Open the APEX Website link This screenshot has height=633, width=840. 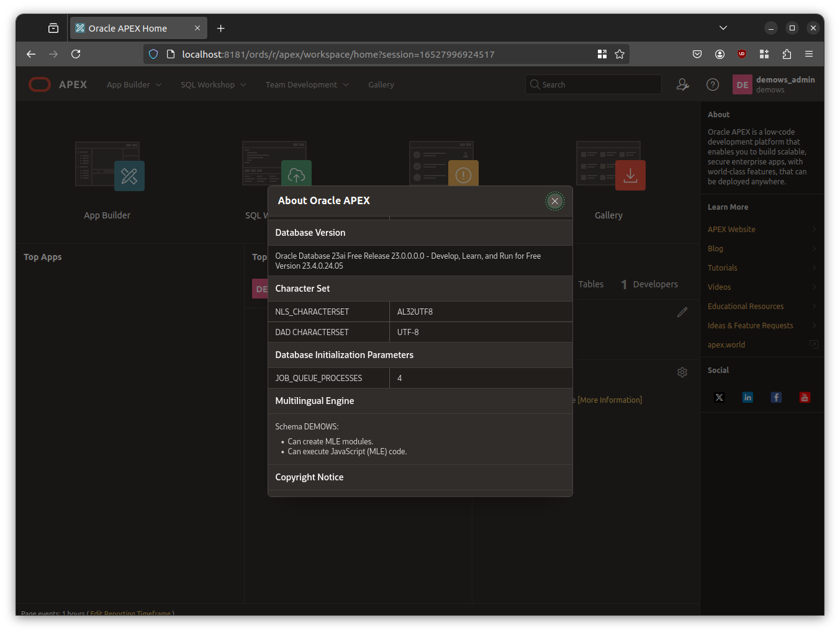click(731, 230)
